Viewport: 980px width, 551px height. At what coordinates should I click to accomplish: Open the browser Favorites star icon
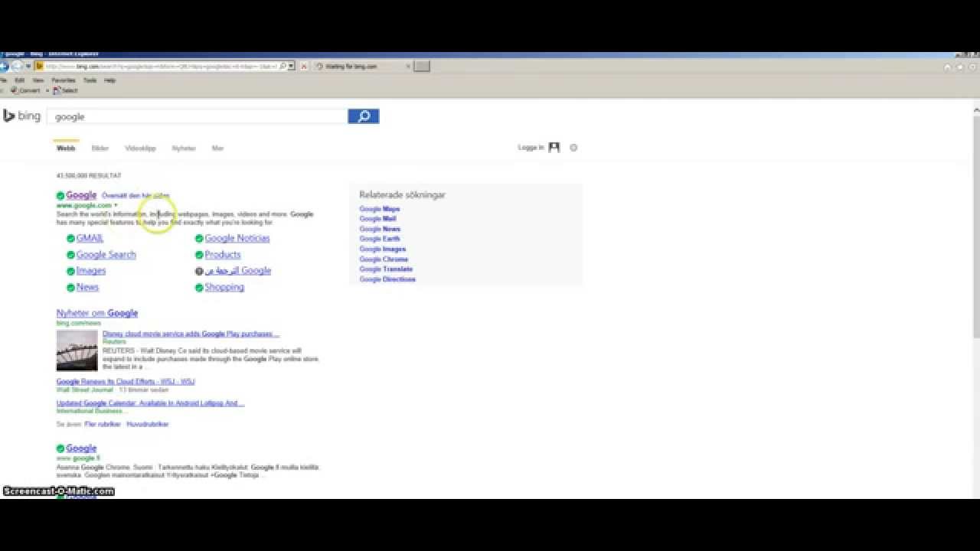pyautogui.click(x=960, y=67)
